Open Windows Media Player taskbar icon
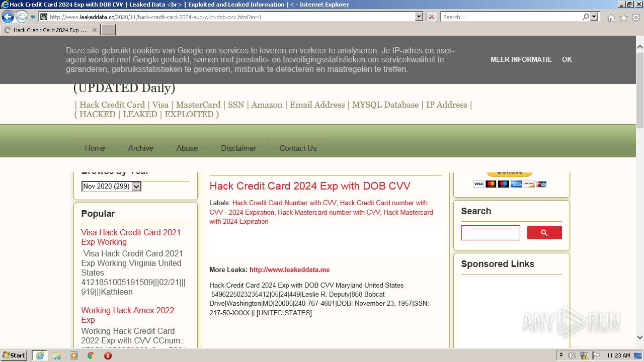This screenshot has height=362, width=644. click(74, 355)
